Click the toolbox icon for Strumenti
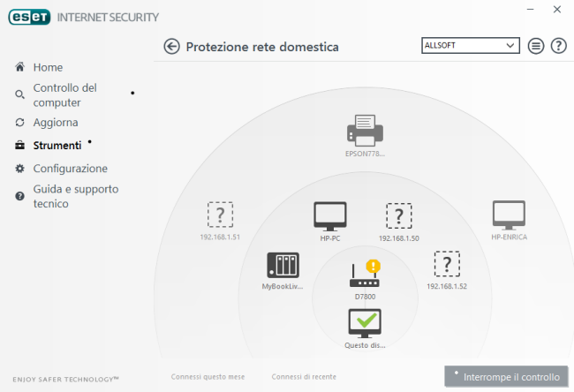This screenshot has height=392, width=574. [19, 146]
